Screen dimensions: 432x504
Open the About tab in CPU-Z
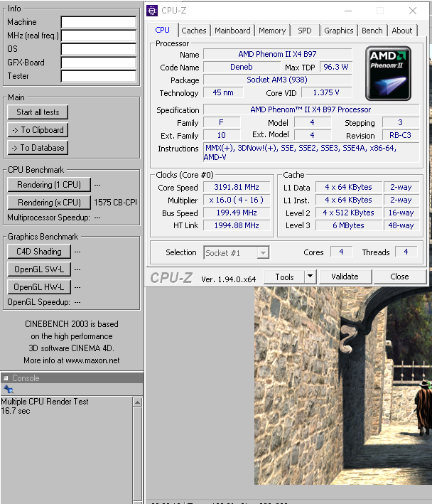(x=402, y=31)
